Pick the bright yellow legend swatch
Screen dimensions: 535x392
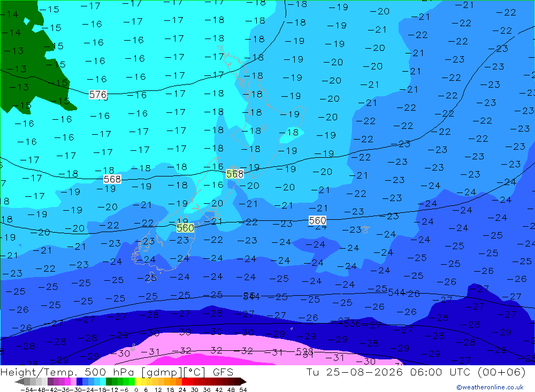138,381
